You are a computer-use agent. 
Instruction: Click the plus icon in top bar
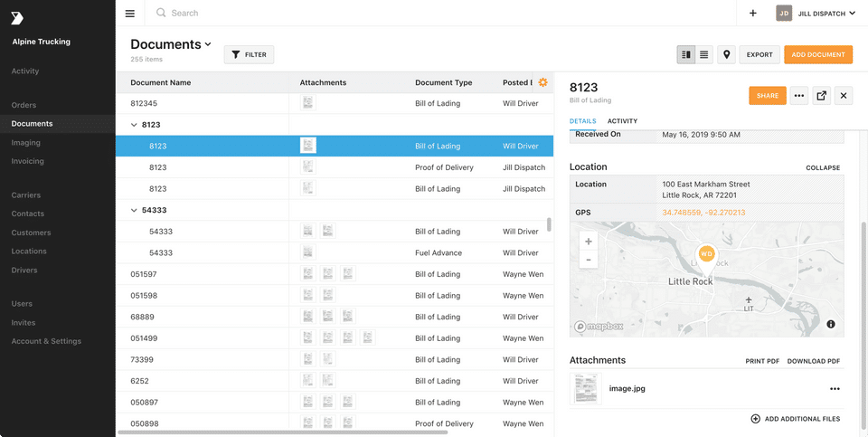tap(753, 14)
